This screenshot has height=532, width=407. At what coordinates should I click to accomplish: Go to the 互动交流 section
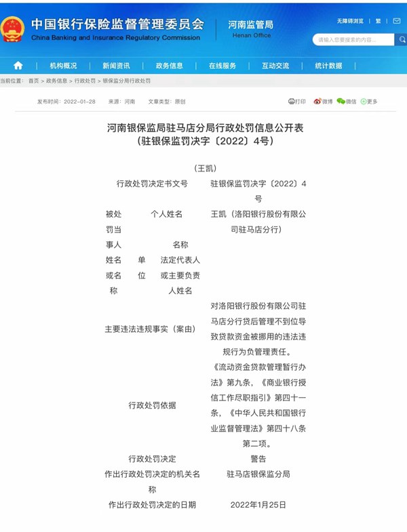275,66
